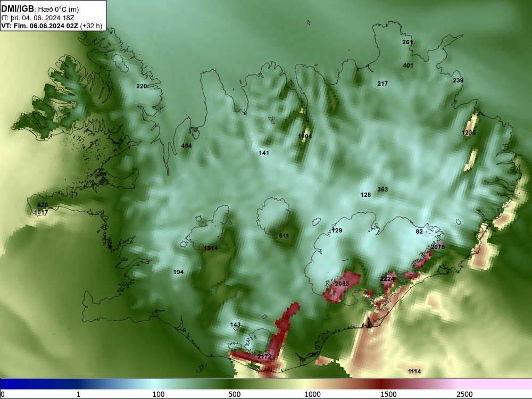Click the legend tick label 2500
Screen dimensions: 532x399
pos(464,394)
